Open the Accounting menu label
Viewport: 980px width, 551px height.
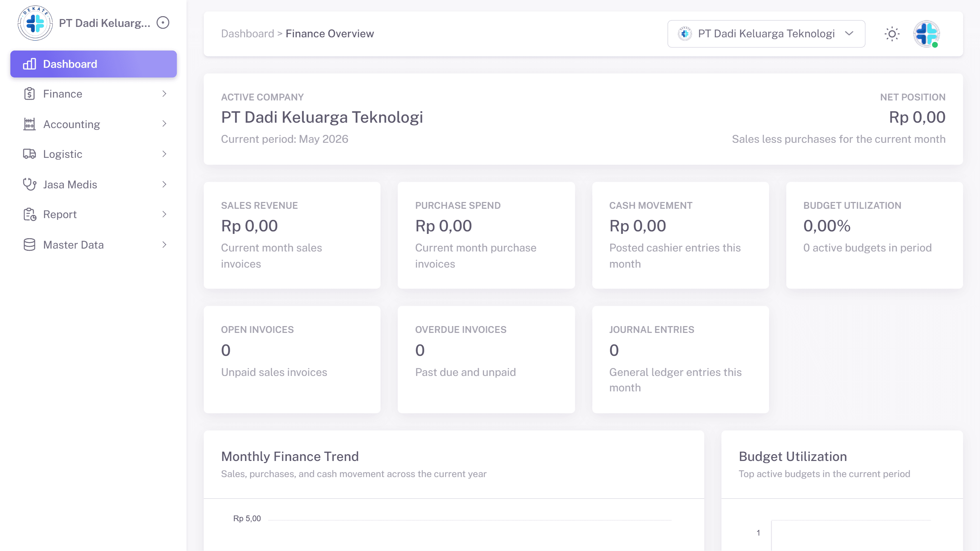coord(71,124)
